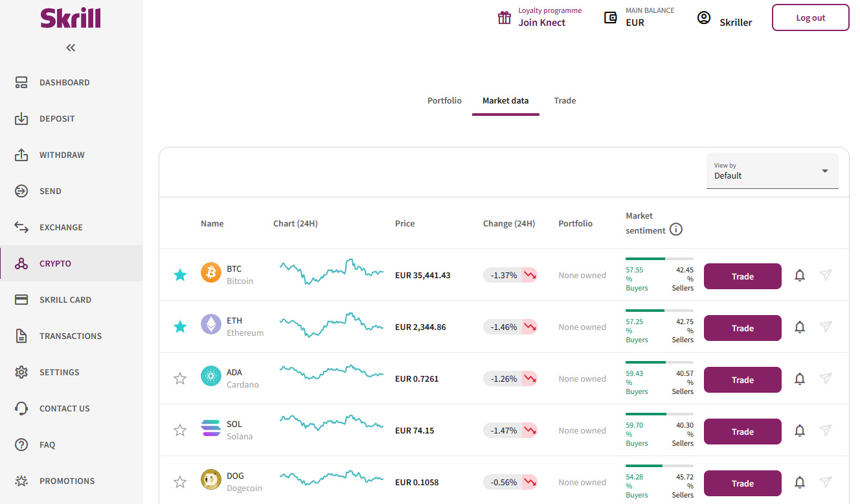This screenshot has height=504, width=860.
Task: Click the Price column header
Action: click(x=405, y=223)
